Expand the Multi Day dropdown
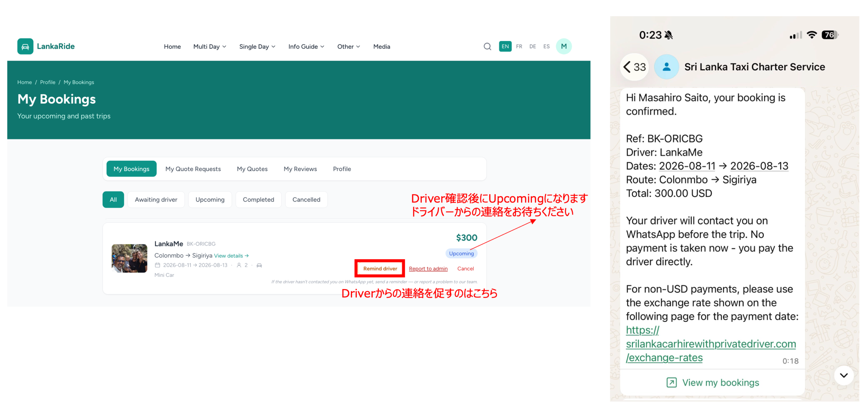Screen dimensions: 868x413 (x=210, y=46)
